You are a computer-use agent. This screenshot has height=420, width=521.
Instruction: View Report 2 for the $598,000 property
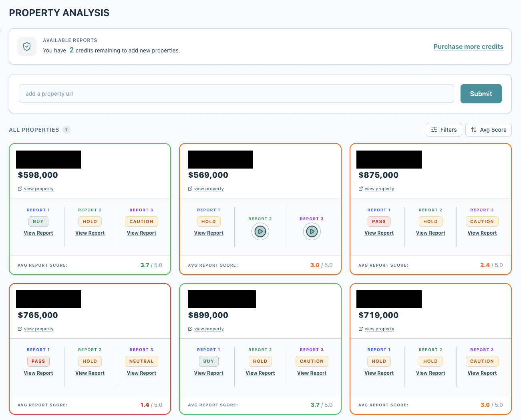point(90,233)
